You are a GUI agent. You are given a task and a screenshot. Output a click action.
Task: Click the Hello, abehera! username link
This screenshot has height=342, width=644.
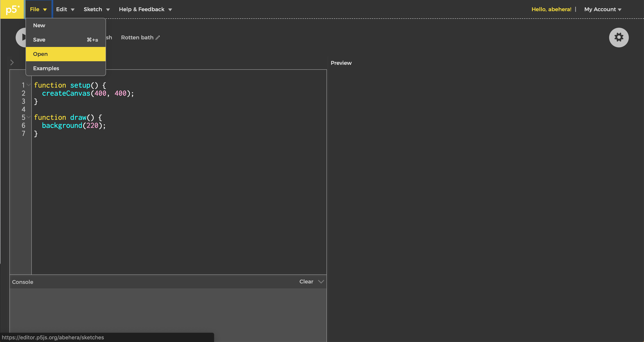click(x=551, y=9)
